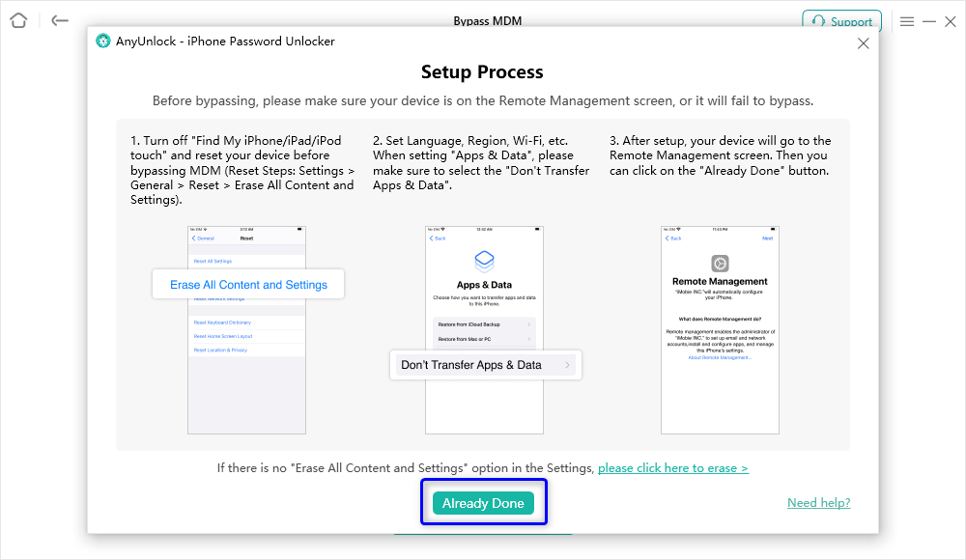Minimize the AnyUnlock main window
The height and width of the screenshot is (560, 966).
click(929, 21)
